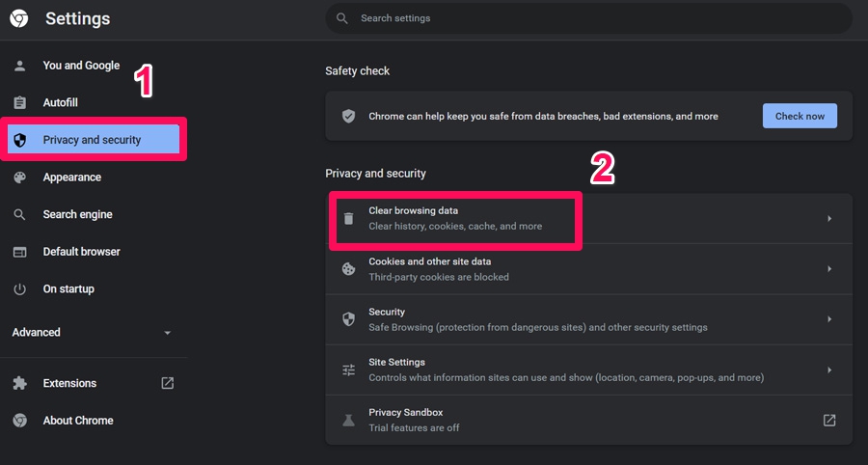Image resolution: width=868 pixels, height=465 pixels.
Task: Click the magnifier icon in search bar
Action: point(341,18)
